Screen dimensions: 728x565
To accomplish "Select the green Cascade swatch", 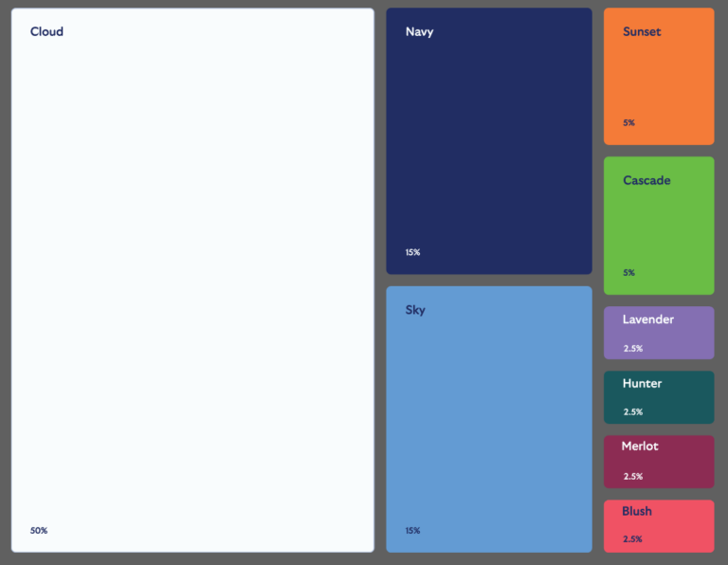I will (659, 226).
